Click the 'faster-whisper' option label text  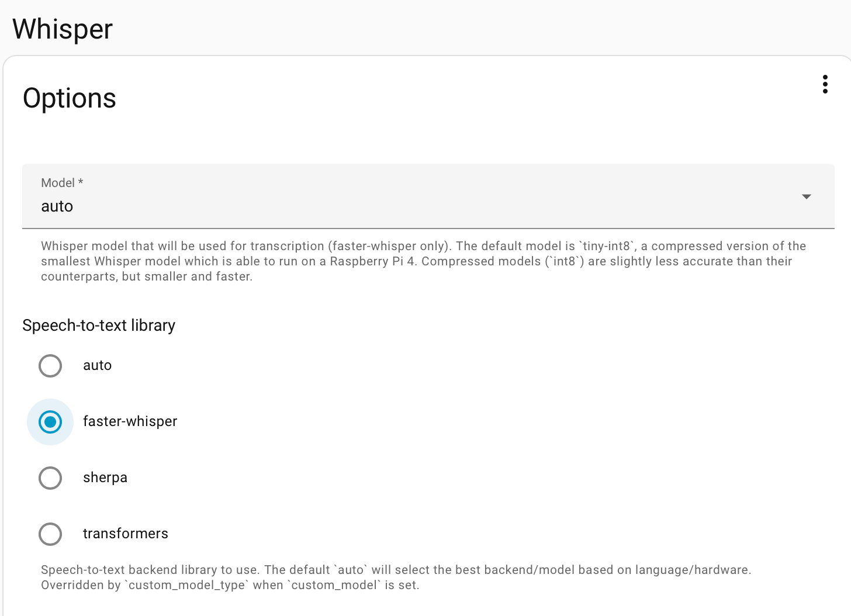(x=130, y=421)
